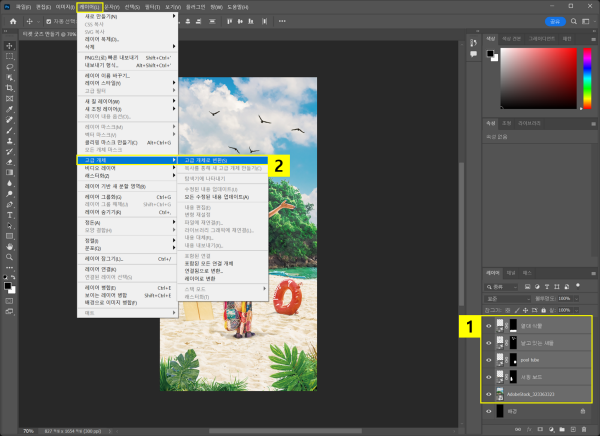Open the layer filter kind (종류) dropdown
The width and height of the screenshot is (600, 436).
(502, 287)
